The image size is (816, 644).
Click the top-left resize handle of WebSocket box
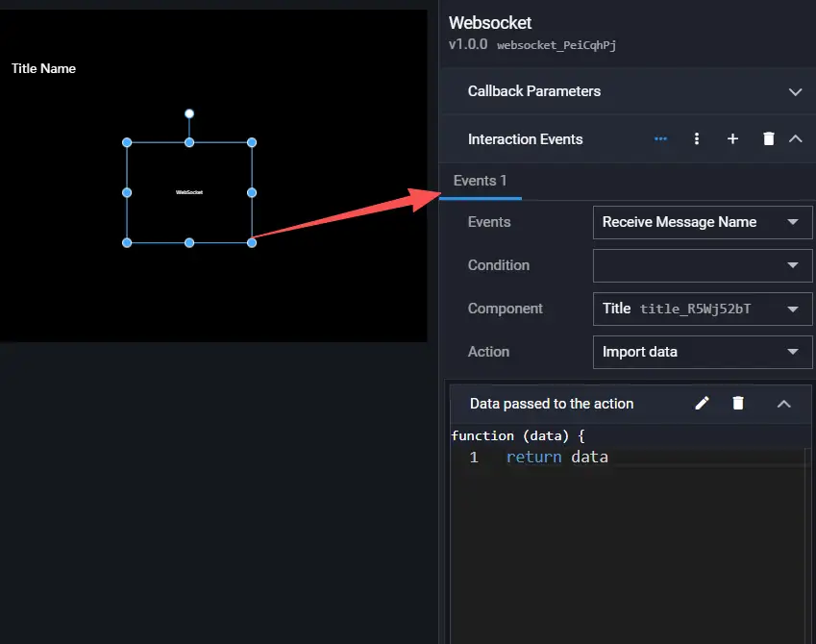(127, 142)
